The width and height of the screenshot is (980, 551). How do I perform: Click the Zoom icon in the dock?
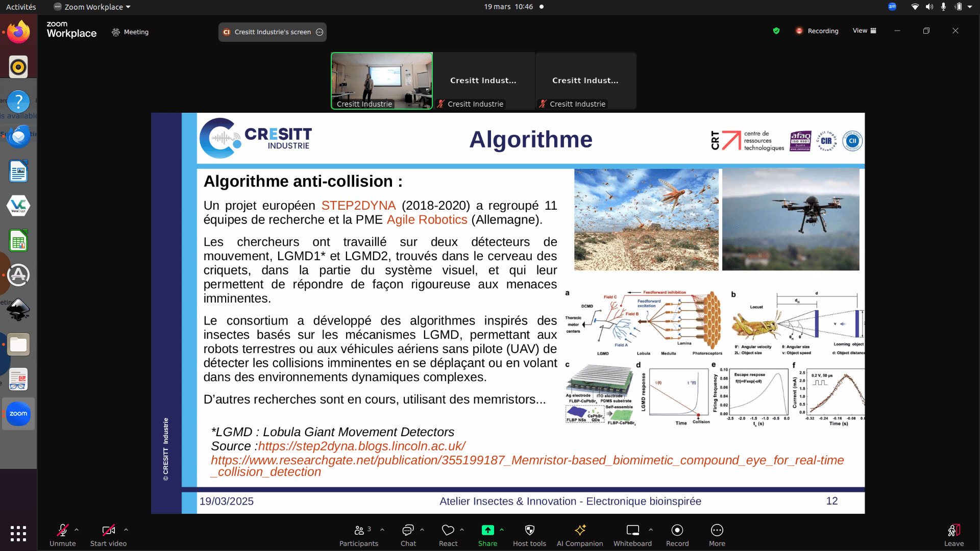coord(18,414)
